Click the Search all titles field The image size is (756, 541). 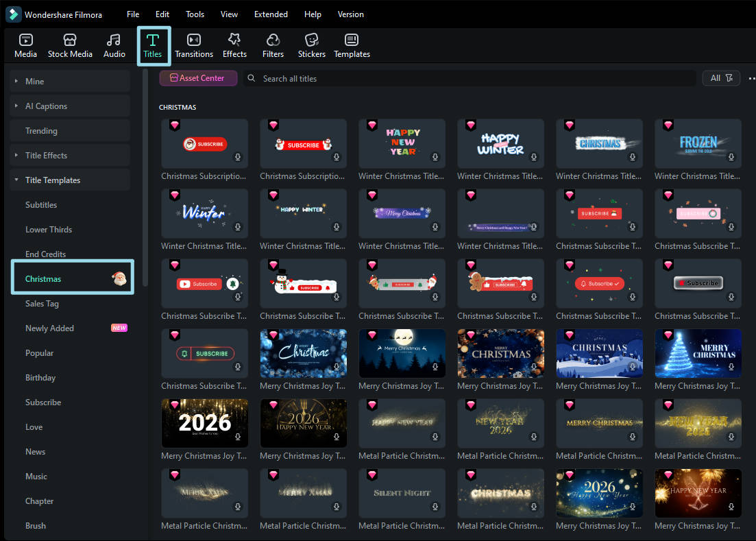[x=470, y=78]
